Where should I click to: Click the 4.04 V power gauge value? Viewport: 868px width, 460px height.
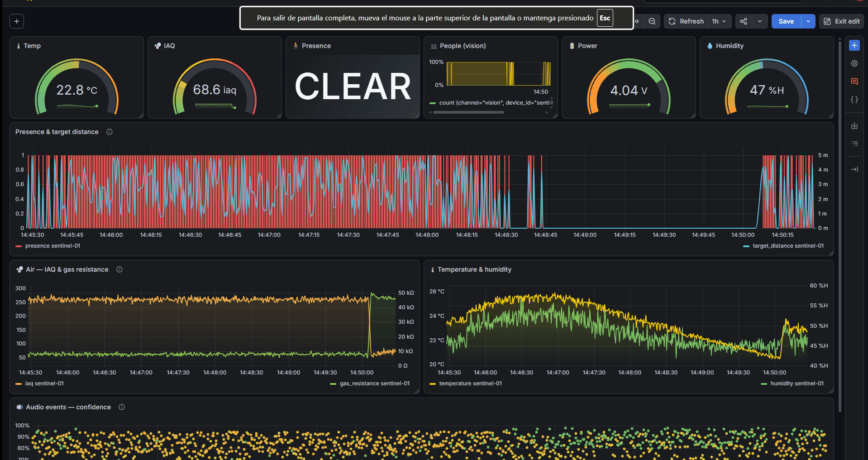click(629, 91)
